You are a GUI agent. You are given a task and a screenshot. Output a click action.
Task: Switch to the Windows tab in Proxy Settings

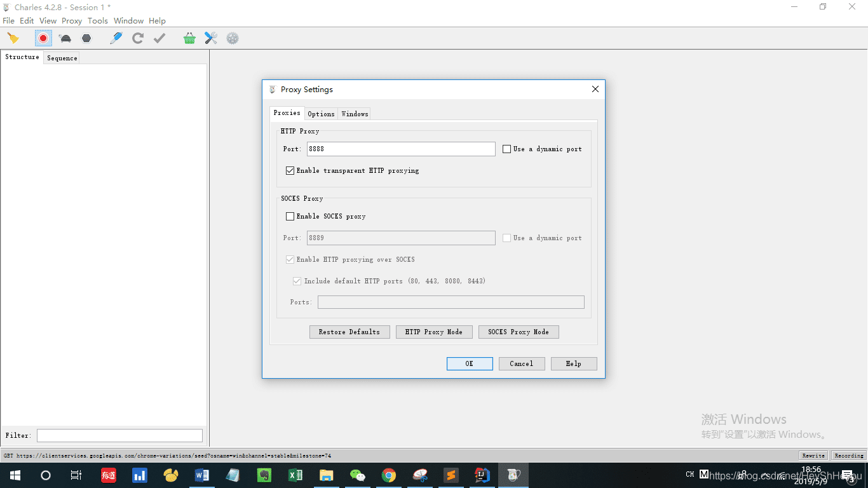(355, 114)
